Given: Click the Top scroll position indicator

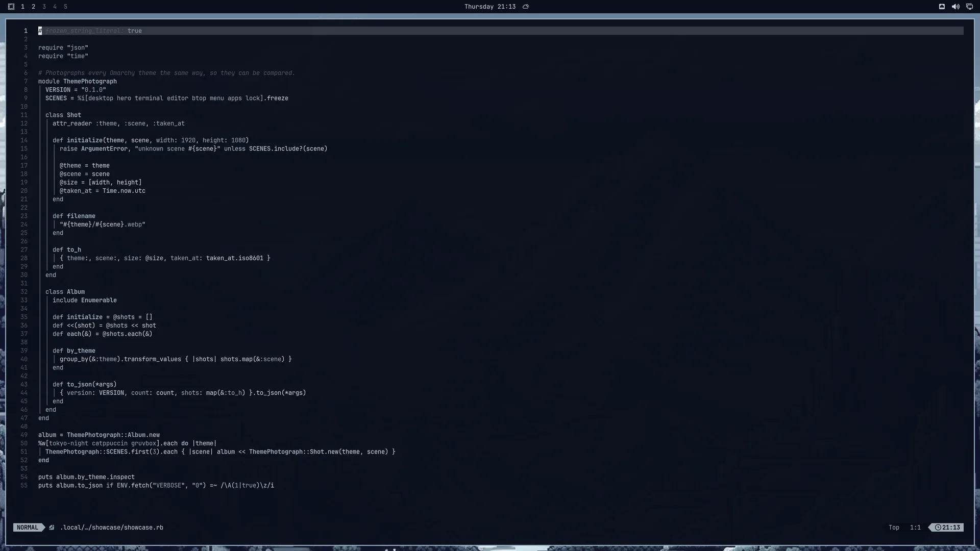Looking at the screenshot, I should coord(894,528).
